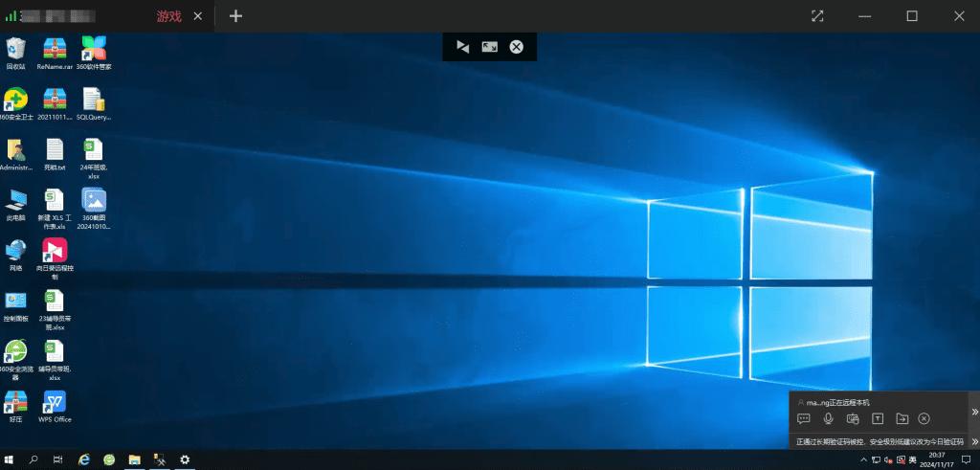Open Settings gear on taskbar

coord(185,460)
